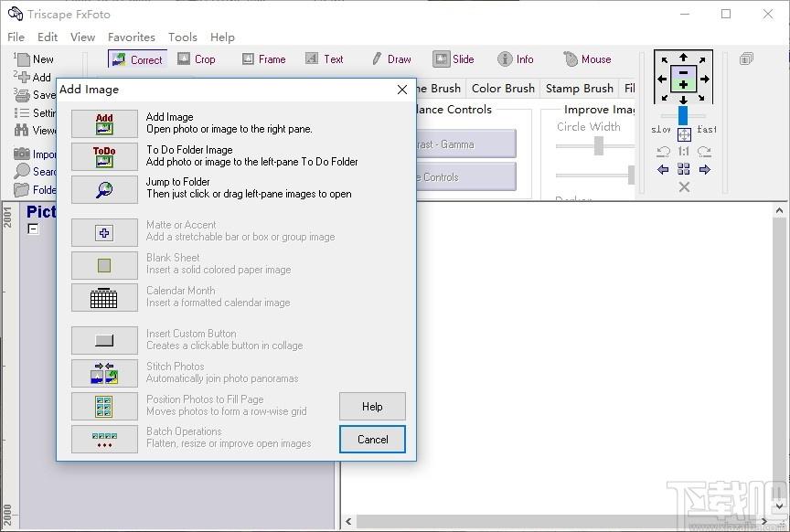This screenshot has height=532, width=790.
Task: Open the Edit menu
Action: tap(48, 37)
